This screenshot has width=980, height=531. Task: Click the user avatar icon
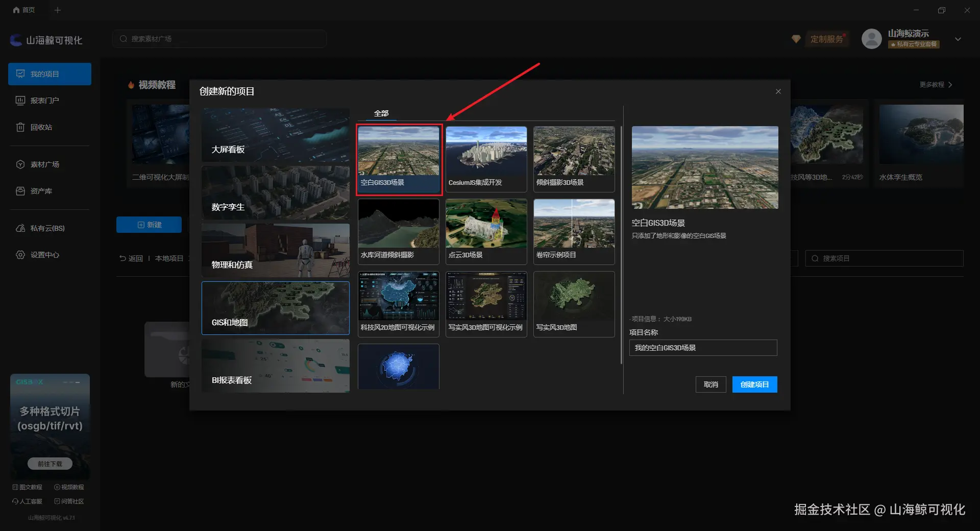[871, 39]
